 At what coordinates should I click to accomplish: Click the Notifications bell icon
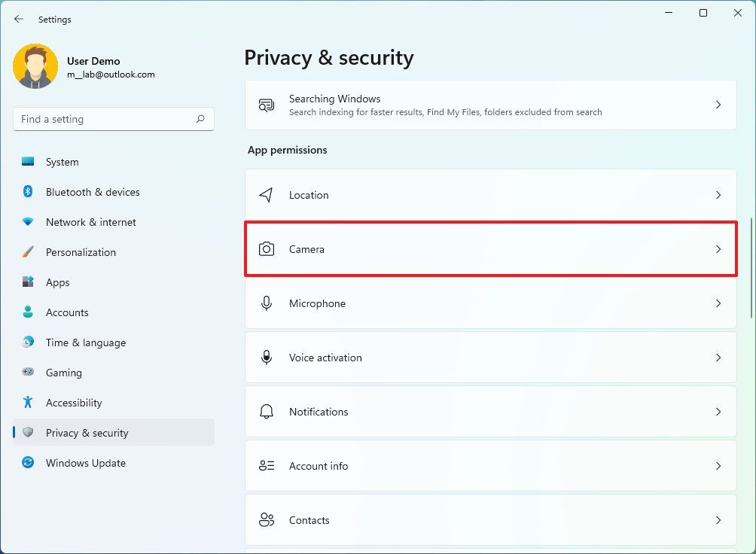click(x=267, y=412)
